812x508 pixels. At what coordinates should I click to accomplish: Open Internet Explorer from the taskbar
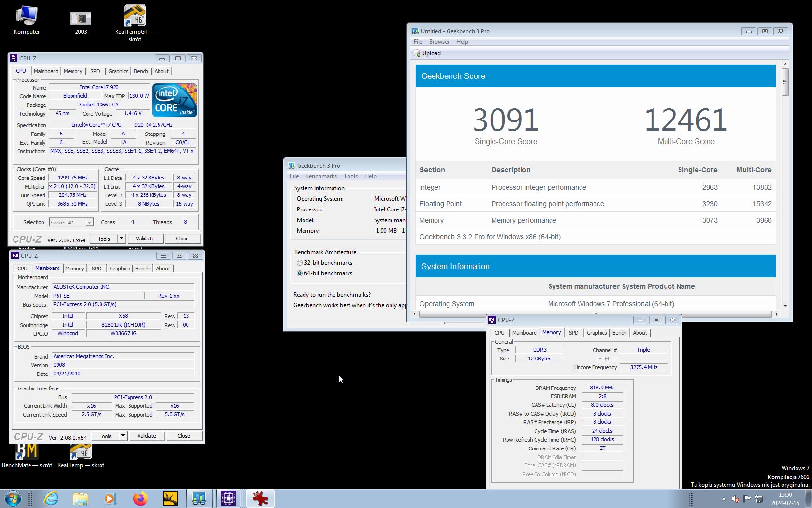point(51,498)
